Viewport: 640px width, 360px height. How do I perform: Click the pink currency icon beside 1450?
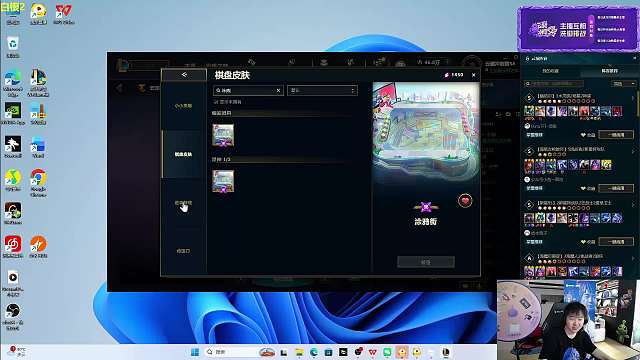click(x=447, y=75)
